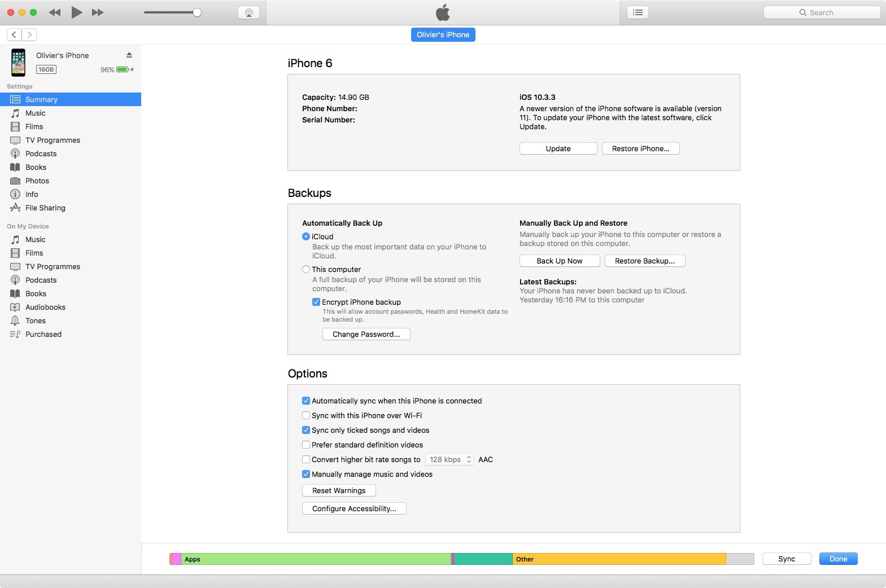Click the TV Programmes icon under Settings

15,140
